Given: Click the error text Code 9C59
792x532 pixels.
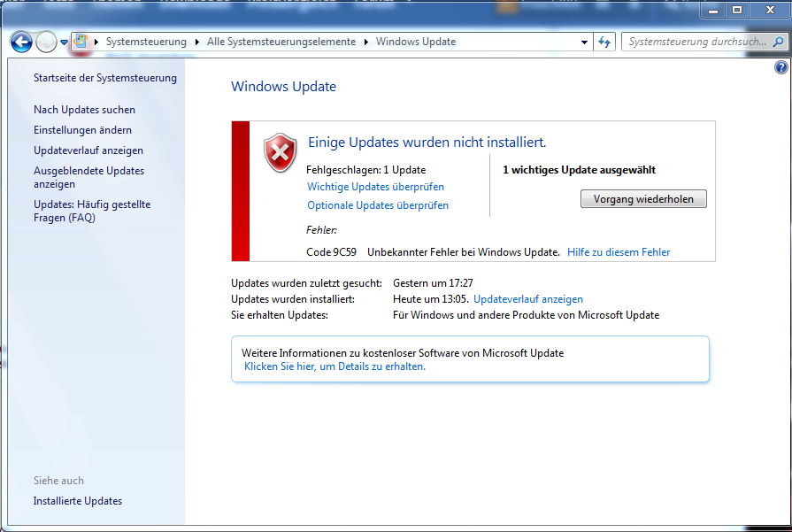Looking at the screenshot, I should tap(331, 252).
